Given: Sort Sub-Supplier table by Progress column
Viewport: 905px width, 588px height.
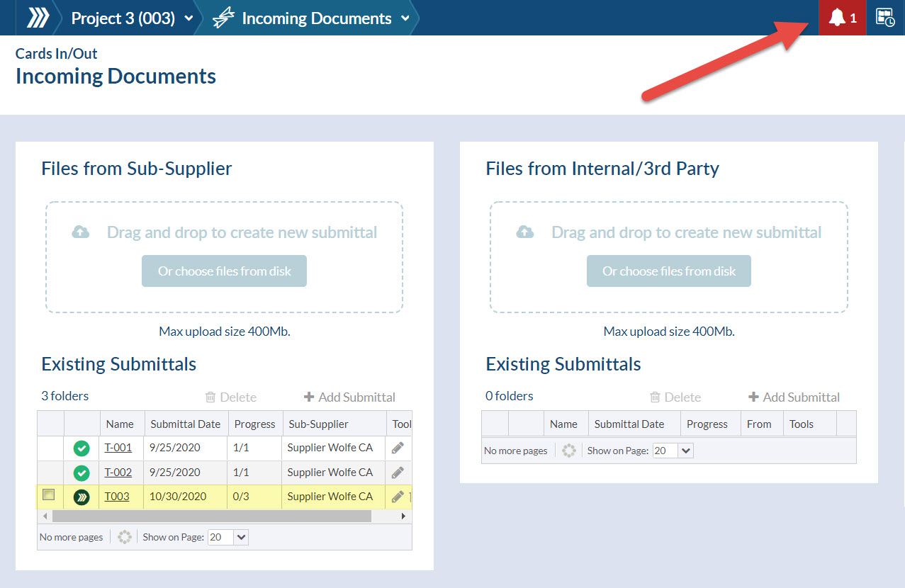Looking at the screenshot, I should coord(255,424).
